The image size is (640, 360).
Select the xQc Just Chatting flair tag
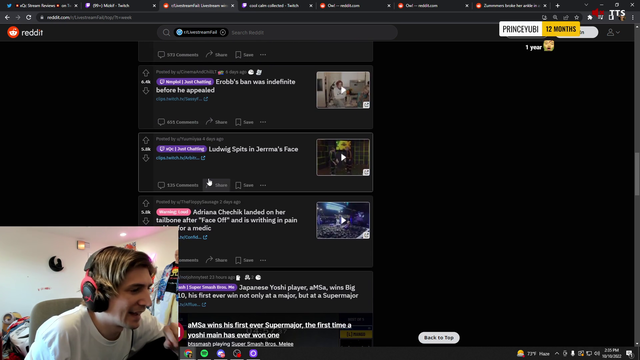[x=181, y=149]
